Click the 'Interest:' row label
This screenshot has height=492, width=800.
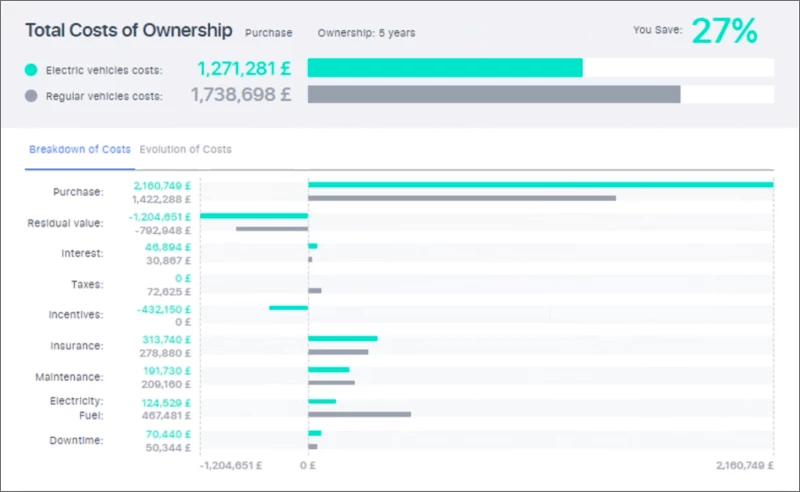[82, 254]
